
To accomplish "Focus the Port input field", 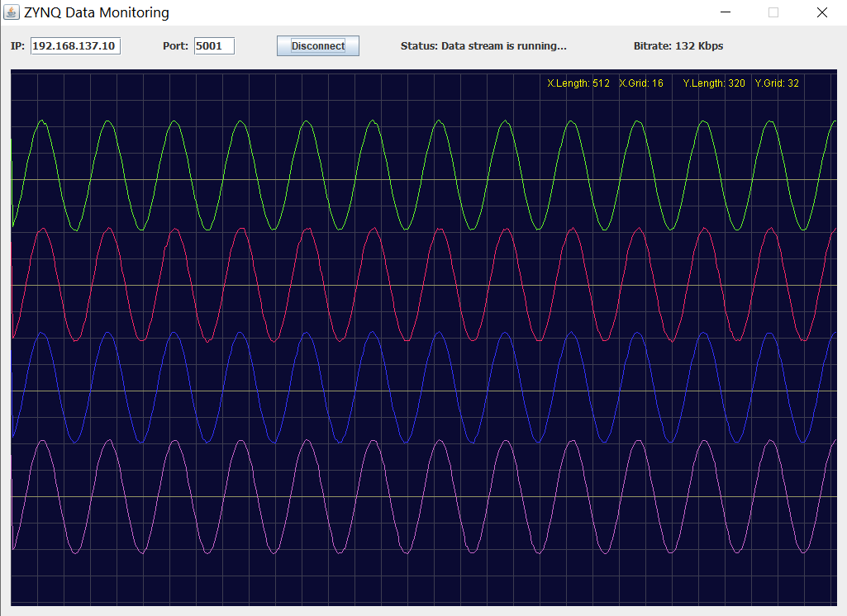I will [x=215, y=46].
